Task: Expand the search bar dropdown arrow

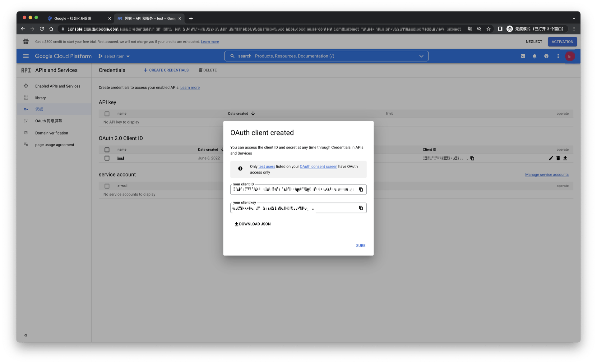Action: [x=421, y=56]
